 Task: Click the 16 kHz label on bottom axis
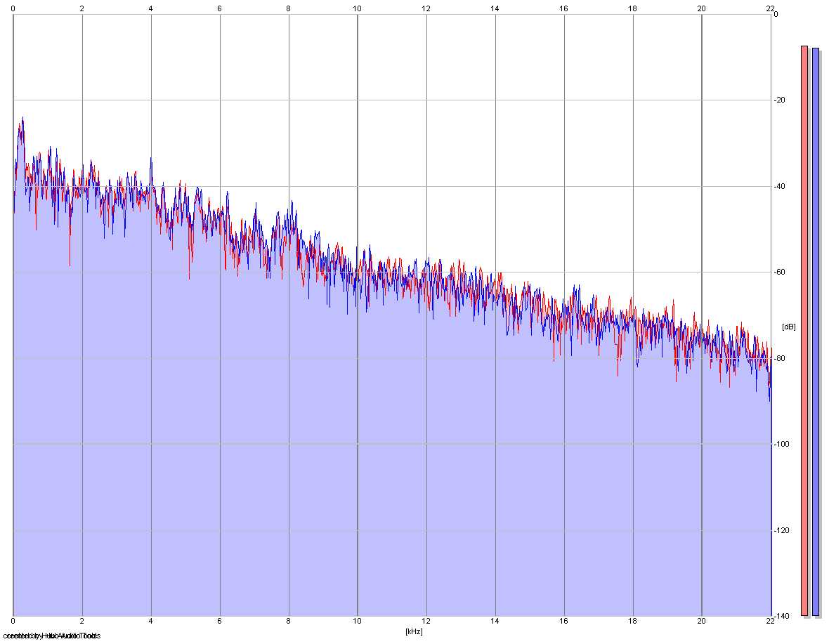point(563,622)
